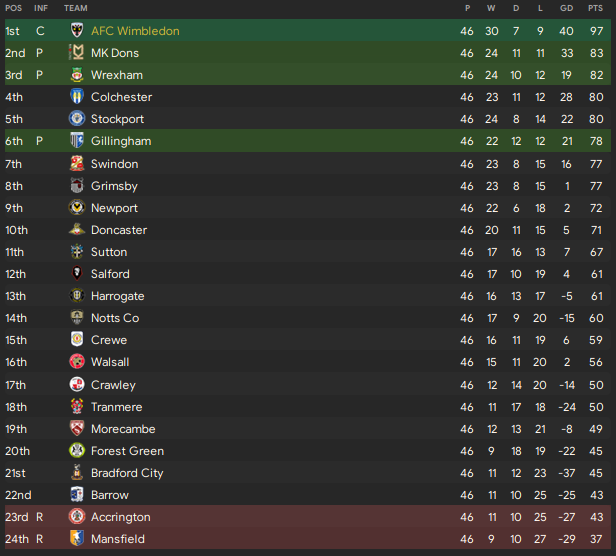Open the Grimsby team link
616x556 pixels.
(114, 186)
